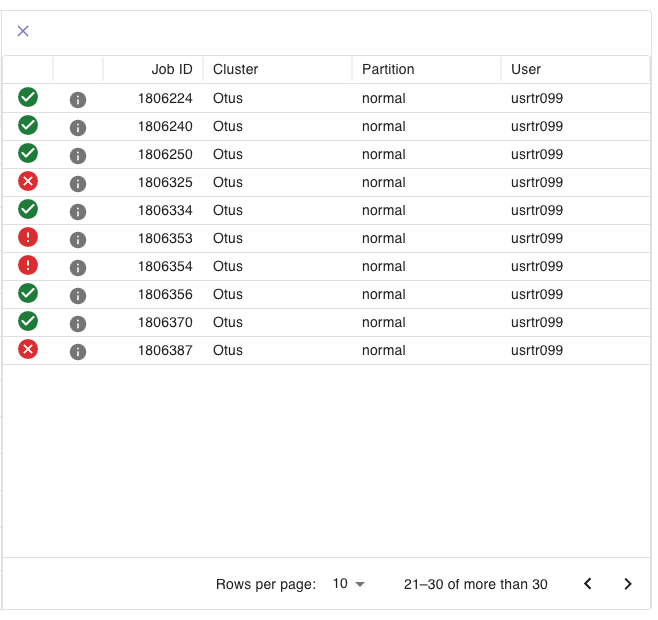
Task: Open info icon for job 1806334
Action: pyautogui.click(x=78, y=212)
